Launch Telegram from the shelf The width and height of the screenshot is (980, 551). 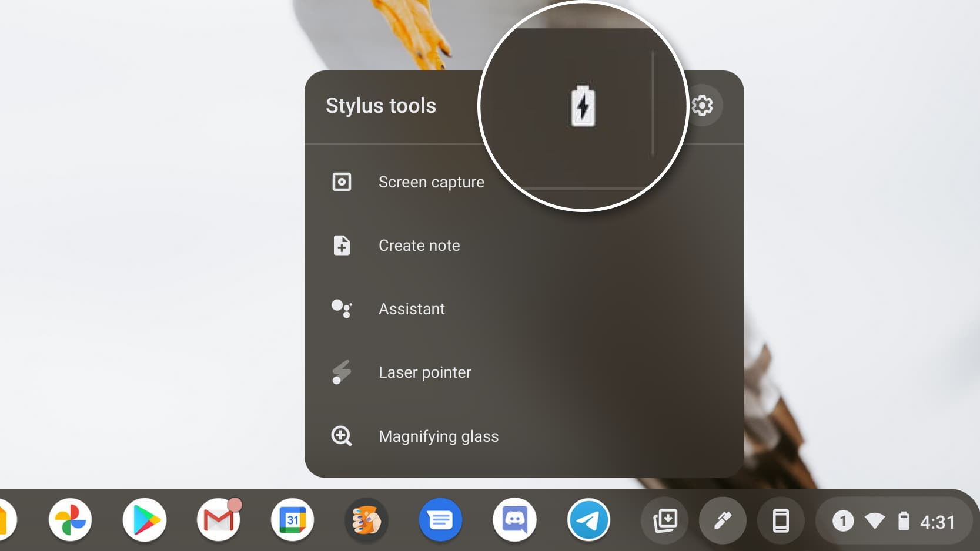[x=588, y=520]
